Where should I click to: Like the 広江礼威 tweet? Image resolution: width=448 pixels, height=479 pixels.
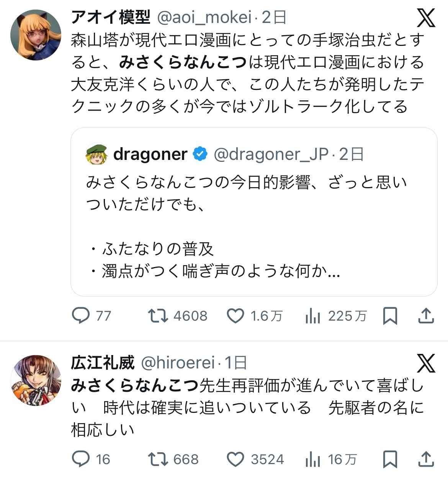pyautogui.click(x=235, y=459)
